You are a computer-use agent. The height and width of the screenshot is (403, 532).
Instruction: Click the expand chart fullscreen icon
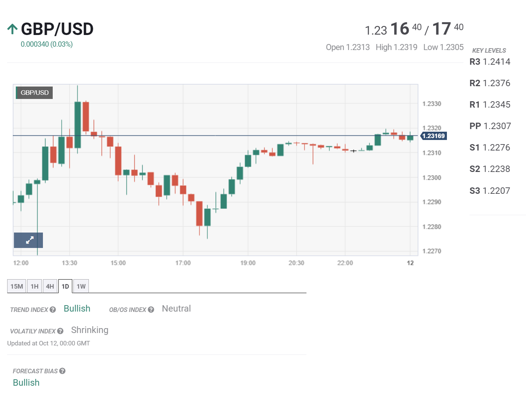[29, 240]
